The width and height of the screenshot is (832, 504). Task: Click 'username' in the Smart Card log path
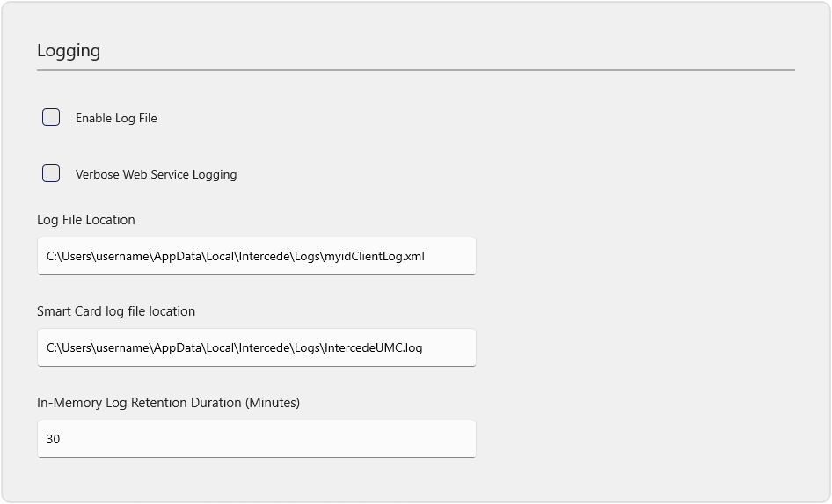pos(123,347)
